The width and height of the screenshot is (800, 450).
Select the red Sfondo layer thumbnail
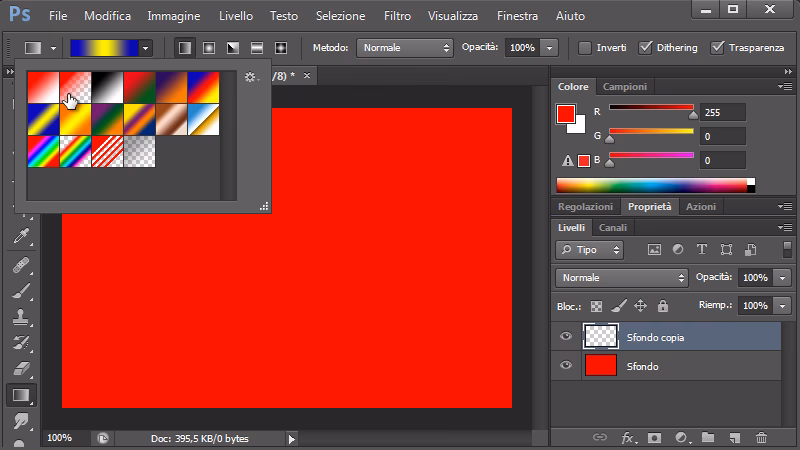[x=600, y=366]
